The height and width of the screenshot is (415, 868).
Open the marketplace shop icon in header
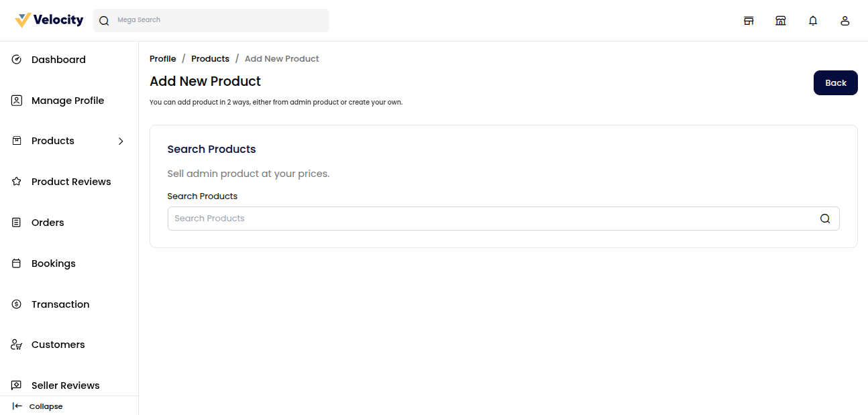click(x=781, y=21)
